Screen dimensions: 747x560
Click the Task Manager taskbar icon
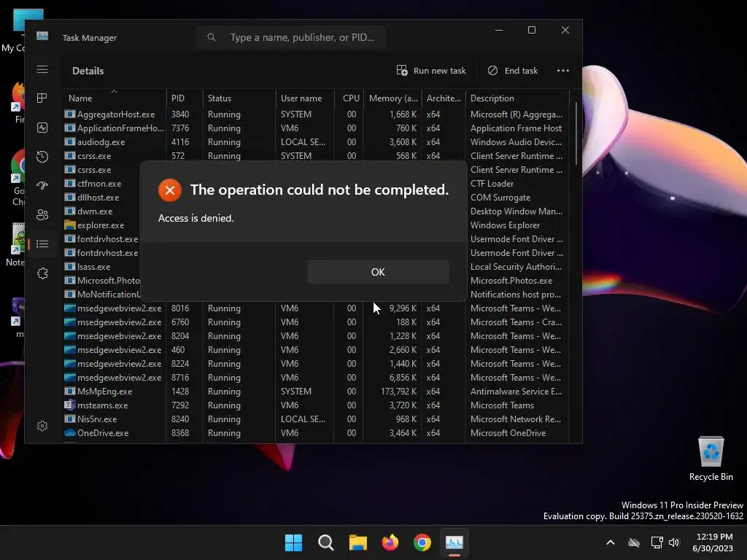(454, 542)
